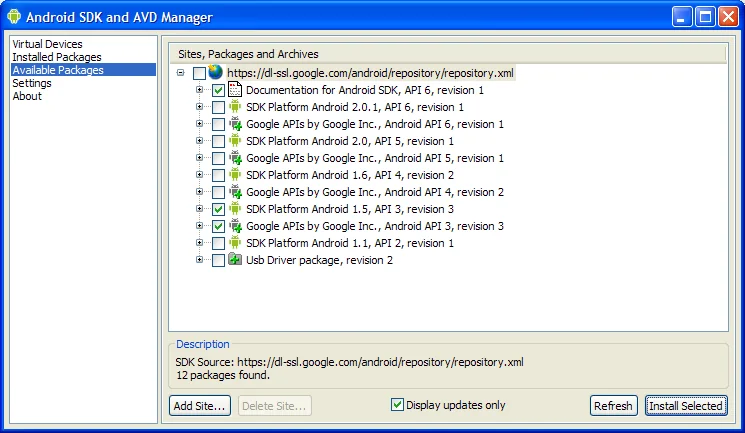
Task: Expand the SDK Platform Android 1.5 node
Action: coord(200,209)
